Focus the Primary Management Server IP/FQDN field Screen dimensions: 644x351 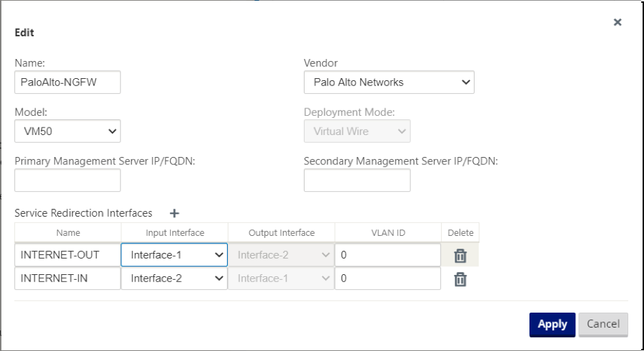tap(67, 180)
